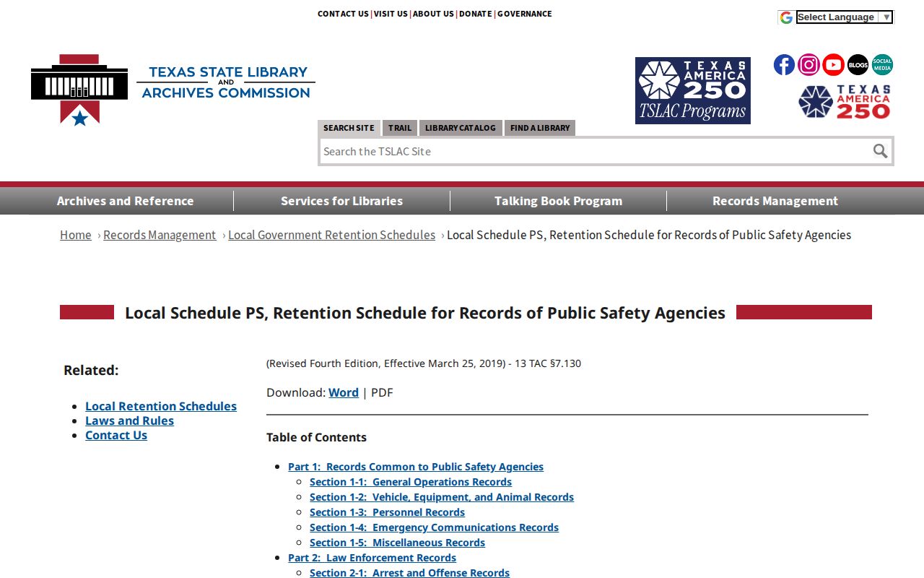Viewport: 924px width, 578px height.
Task: Open the About Us link
Action: [433, 14]
